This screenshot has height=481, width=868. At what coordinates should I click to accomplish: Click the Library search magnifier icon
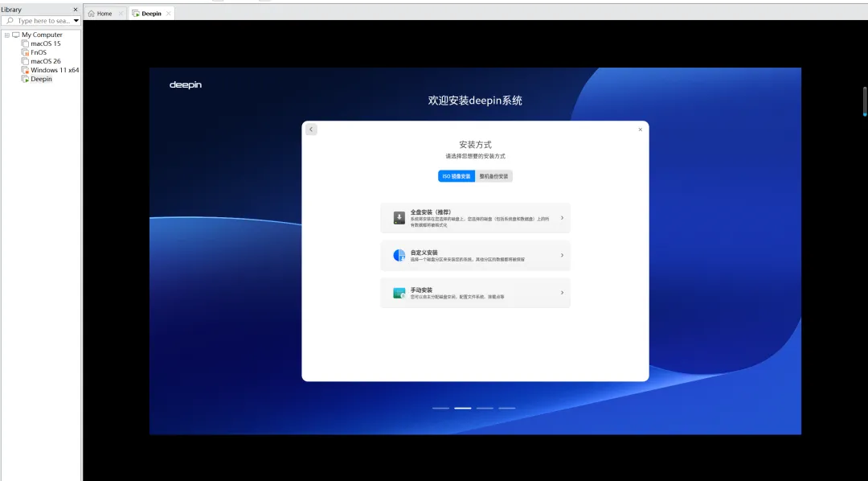[x=10, y=20]
